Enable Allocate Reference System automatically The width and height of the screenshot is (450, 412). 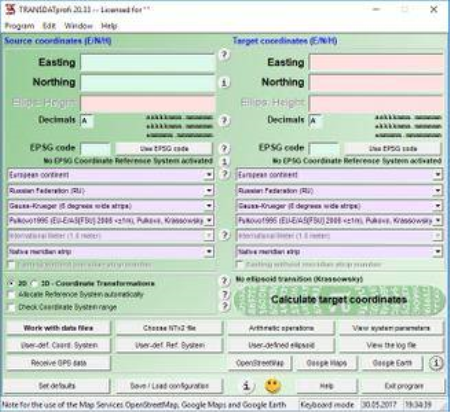click(x=12, y=295)
